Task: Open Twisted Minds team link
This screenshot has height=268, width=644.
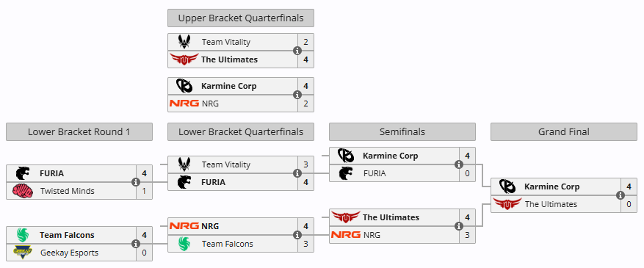Action: pyautogui.click(x=68, y=191)
